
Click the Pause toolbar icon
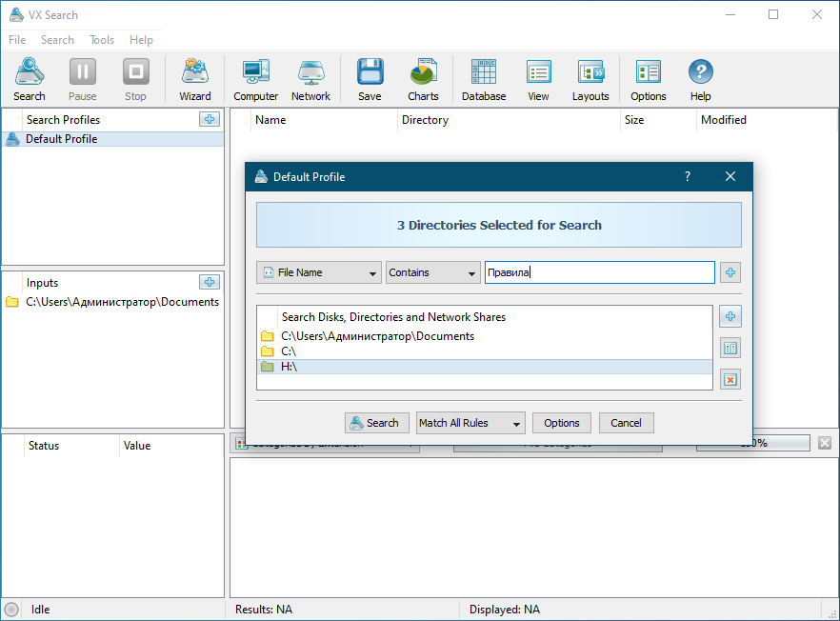(x=83, y=79)
